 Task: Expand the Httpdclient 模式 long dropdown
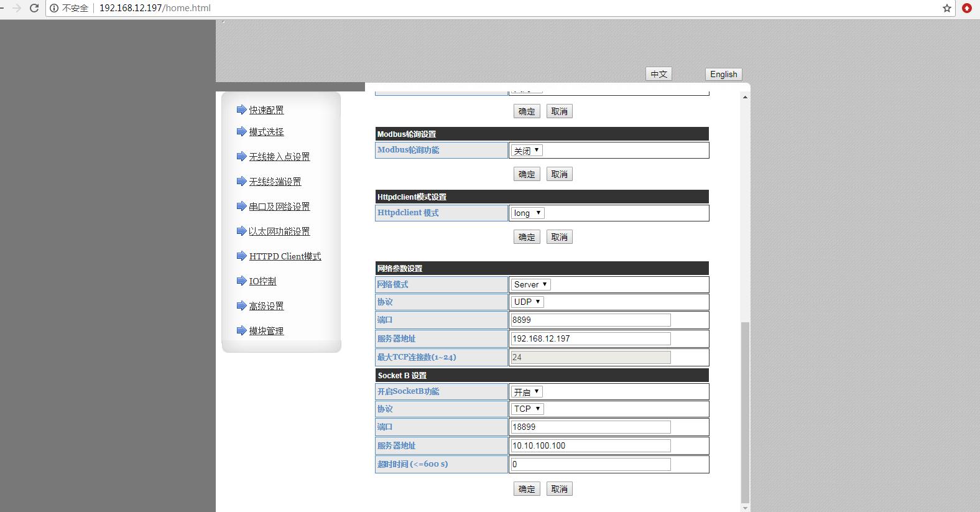(527, 213)
